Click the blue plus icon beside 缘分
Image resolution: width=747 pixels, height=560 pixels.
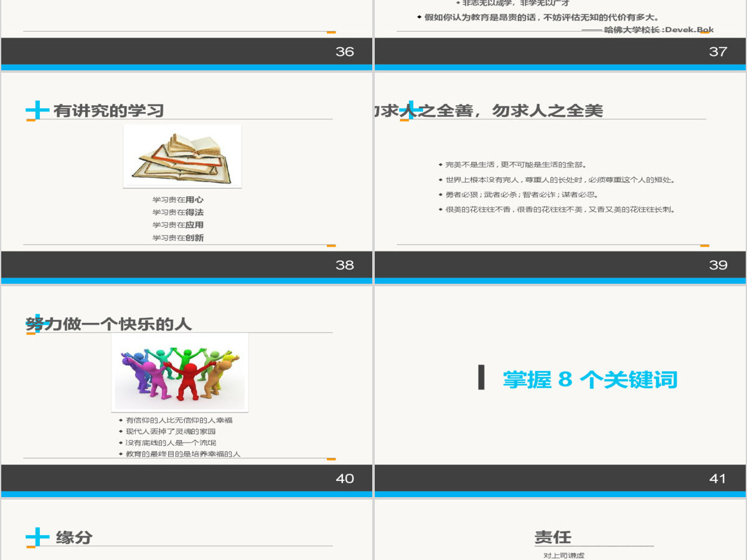click(x=37, y=538)
